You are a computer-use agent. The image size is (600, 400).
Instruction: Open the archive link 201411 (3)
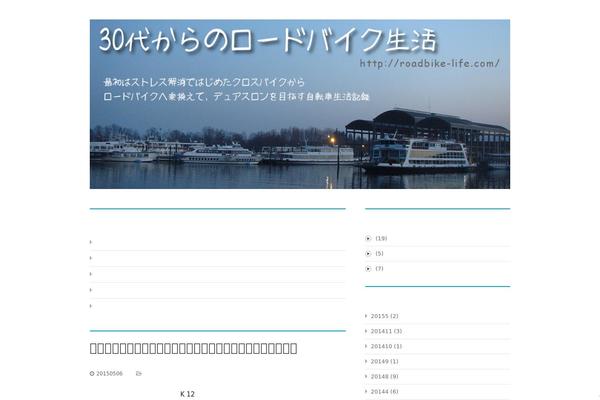(386, 331)
